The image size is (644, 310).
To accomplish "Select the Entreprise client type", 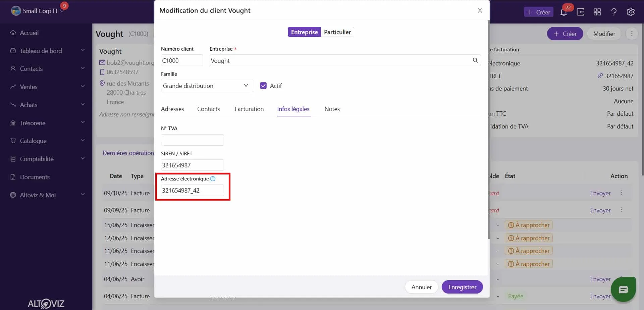I will click(x=304, y=32).
